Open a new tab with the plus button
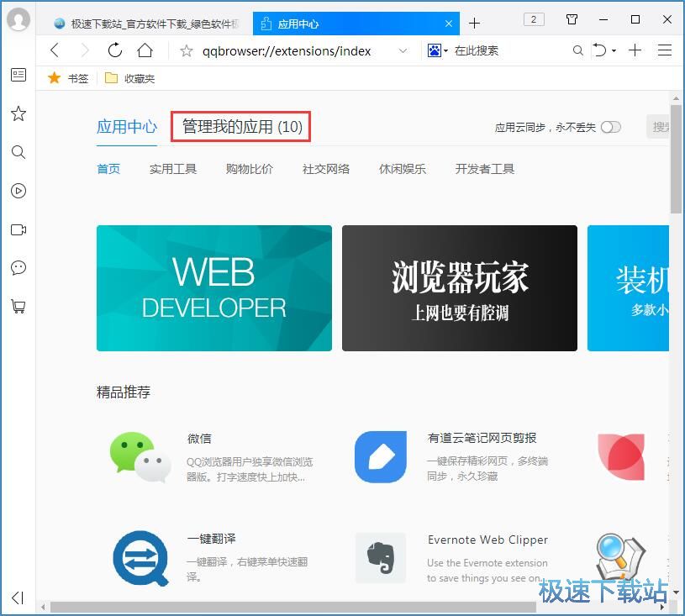The height and width of the screenshot is (616, 685). 474,24
